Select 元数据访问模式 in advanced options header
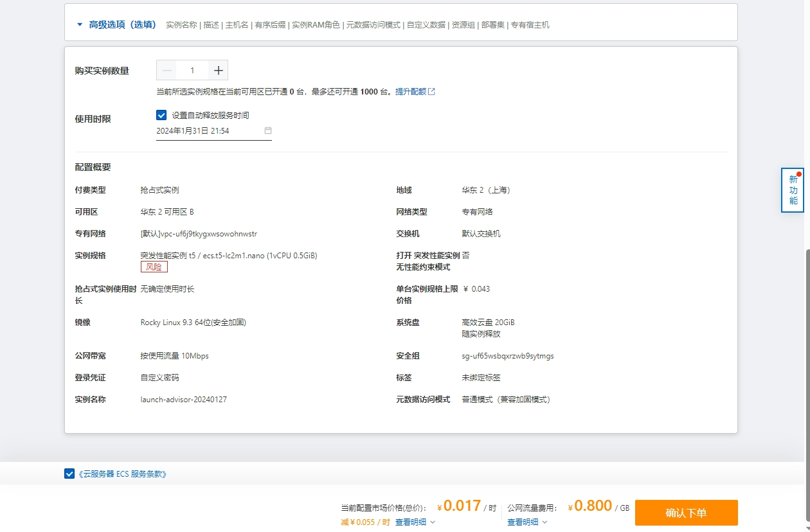Viewport: 810px width, 532px height. pyautogui.click(x=374, y=25)
